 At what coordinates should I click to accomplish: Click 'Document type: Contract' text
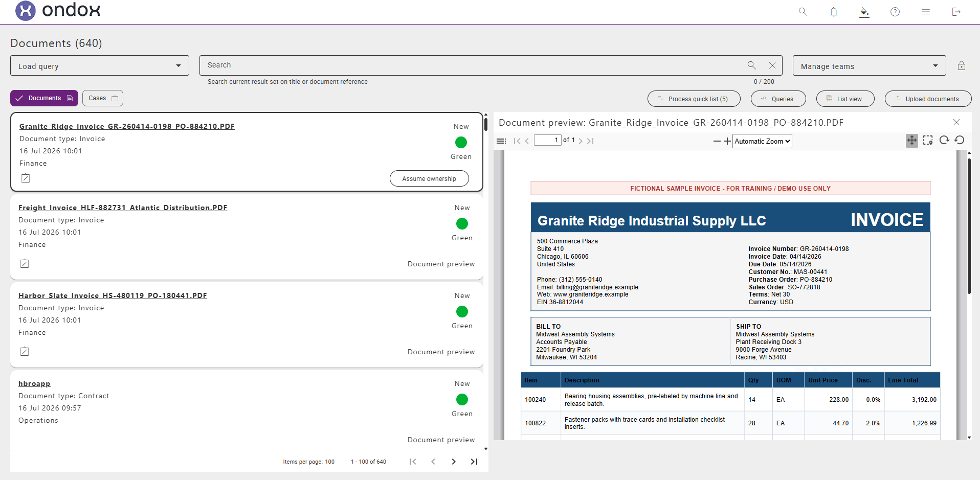[x=64, y=396]
